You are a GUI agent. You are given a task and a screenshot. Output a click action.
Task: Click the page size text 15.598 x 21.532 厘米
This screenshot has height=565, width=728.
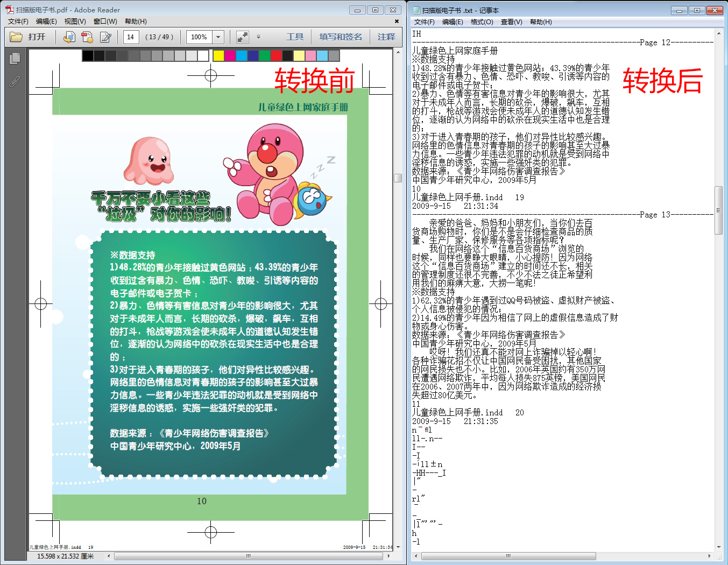[x=66, y=556]
